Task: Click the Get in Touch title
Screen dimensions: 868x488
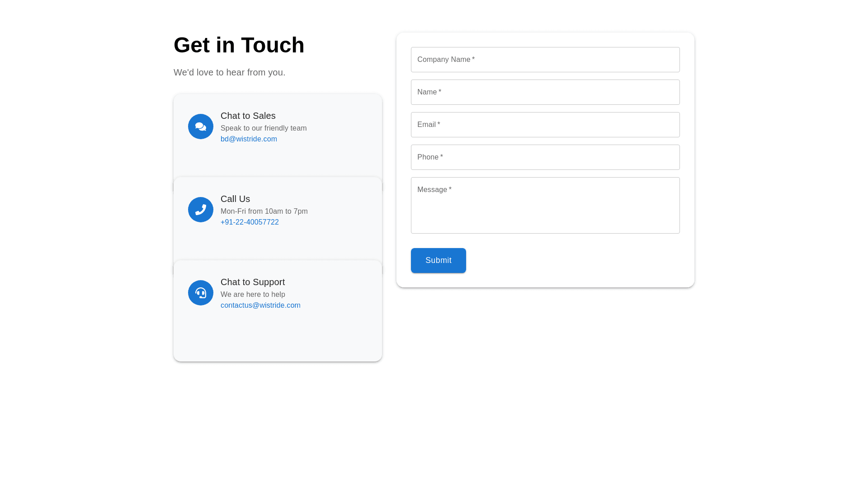Action: click(x=239, y=45)
